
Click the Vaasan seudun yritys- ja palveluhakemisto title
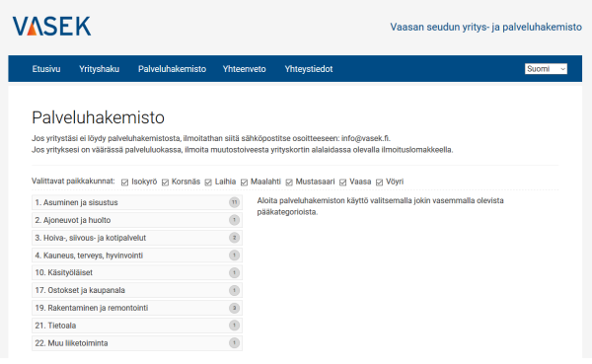(x=485, y=28)
